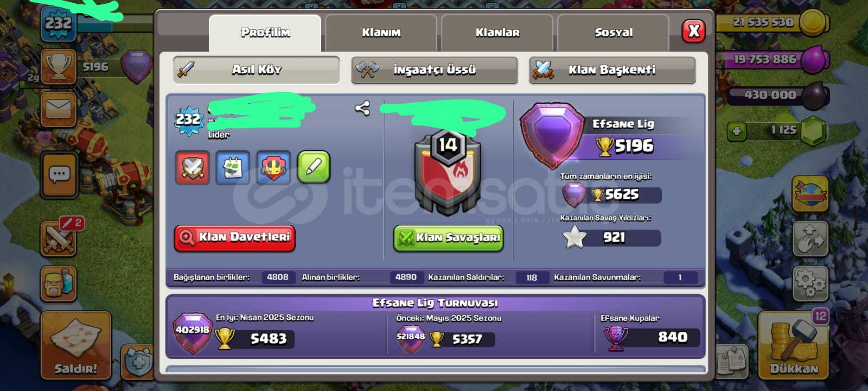Click the share icon beside player name
The width and height of the screenshot is (868, 391).
click(x=362, y=109)
